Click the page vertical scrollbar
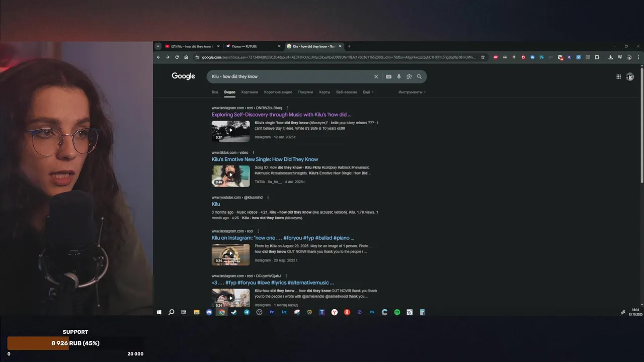This screenshot has height=362, width=644. click(641, 126)
